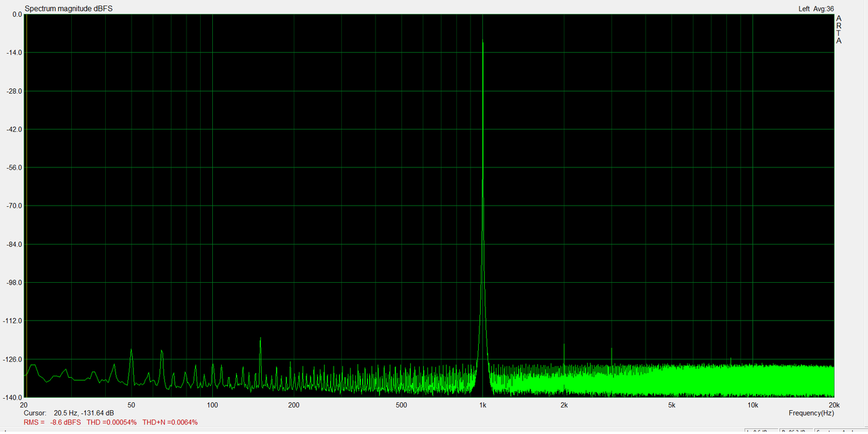This screenshot has height=434, width=868.
Task: Click the '-84.0' amplitude axis label
Action: [14, 244]
